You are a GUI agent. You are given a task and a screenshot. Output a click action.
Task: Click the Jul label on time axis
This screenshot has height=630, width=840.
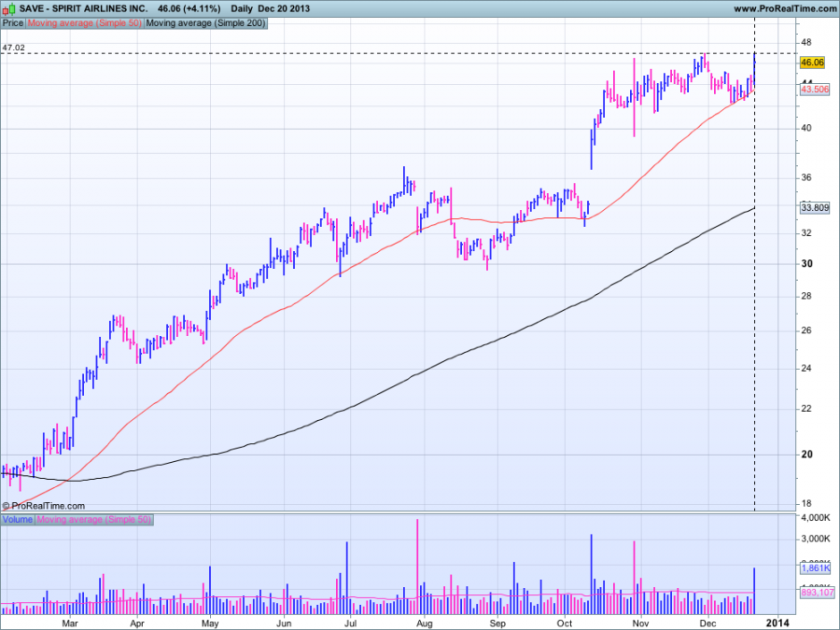pyautogui.click(x=350, y=623)
